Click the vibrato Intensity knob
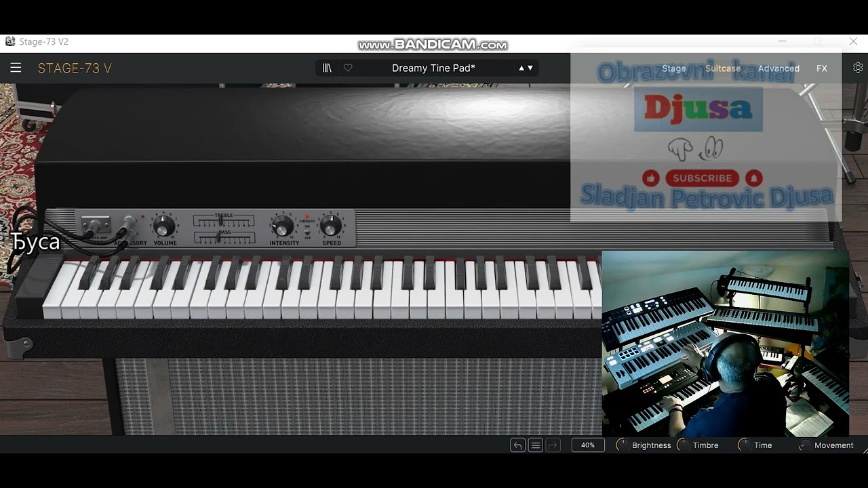868x488 pixels. pos(283,226)
